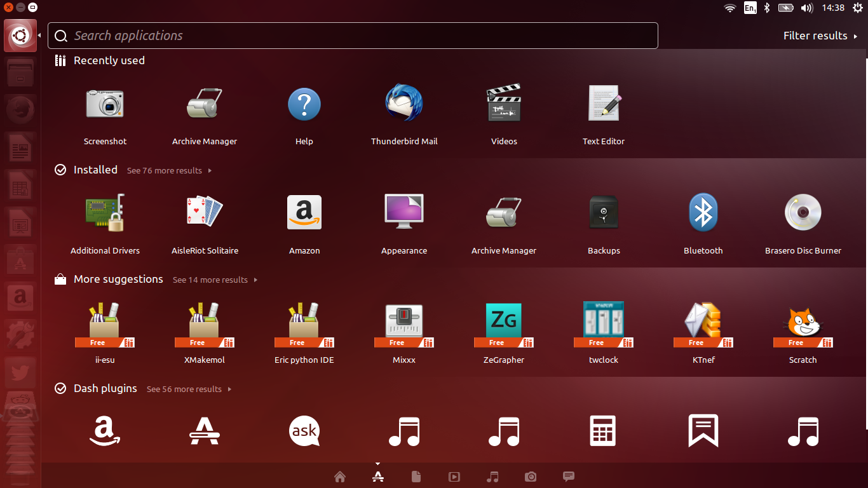Viewport: 868px width, 488px height.
Task: Select the Applications lens in the bottom bar
Action: pyautogui.click(x=378, y=477)
